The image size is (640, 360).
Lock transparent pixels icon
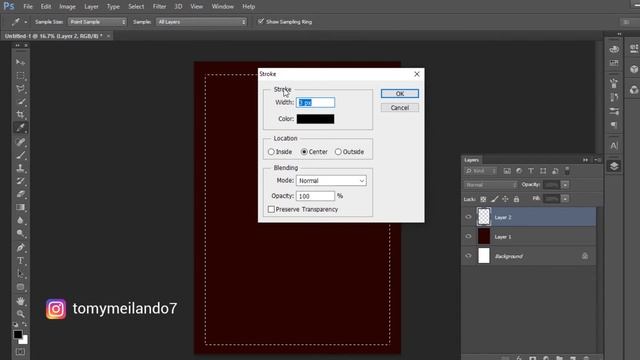tap(483, 199)
